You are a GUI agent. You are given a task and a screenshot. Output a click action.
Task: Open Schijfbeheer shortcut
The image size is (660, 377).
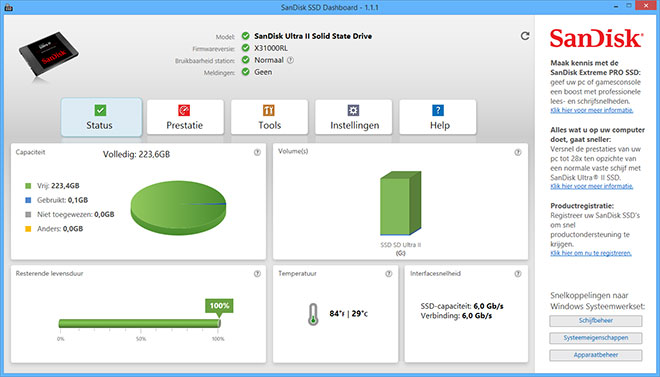point(596,321)
